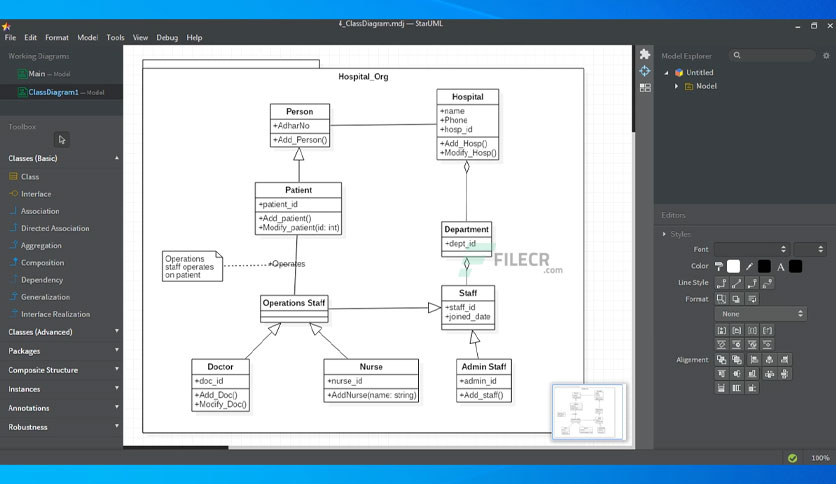
Task: Click the Model Explorer search magnifier icon
Action: coord(737,55)
